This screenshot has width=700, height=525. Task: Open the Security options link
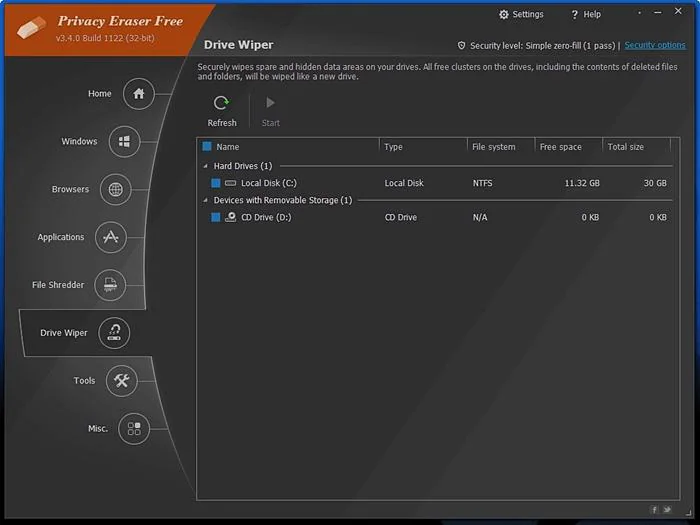[655, 45]
